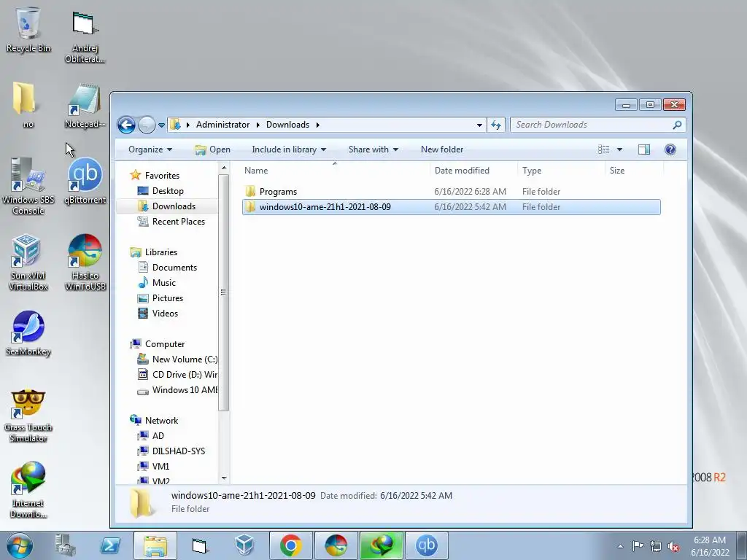
Task: Show hidden system tray icons
Action: (x=620, y=546)
